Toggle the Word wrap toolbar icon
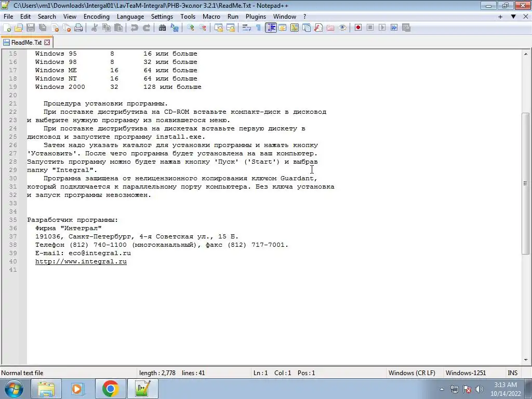532x399 pixels. tap(247, 28)
